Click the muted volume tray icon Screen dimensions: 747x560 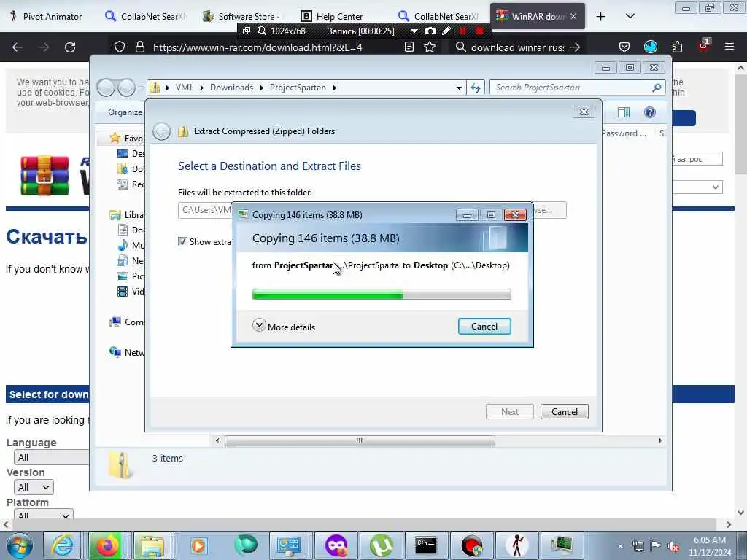673,547
